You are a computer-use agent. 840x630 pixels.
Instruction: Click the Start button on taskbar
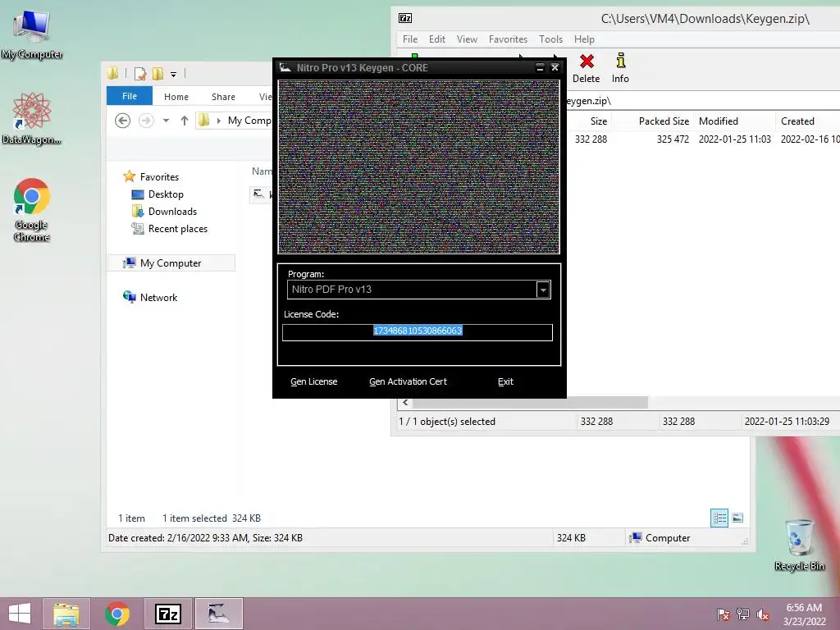[20, 614]
